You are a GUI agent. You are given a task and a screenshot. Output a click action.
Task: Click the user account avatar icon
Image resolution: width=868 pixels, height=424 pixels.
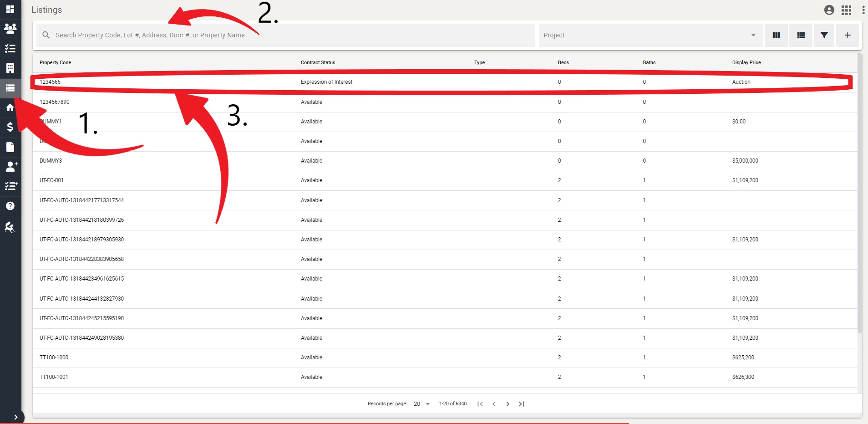[828, 10]
